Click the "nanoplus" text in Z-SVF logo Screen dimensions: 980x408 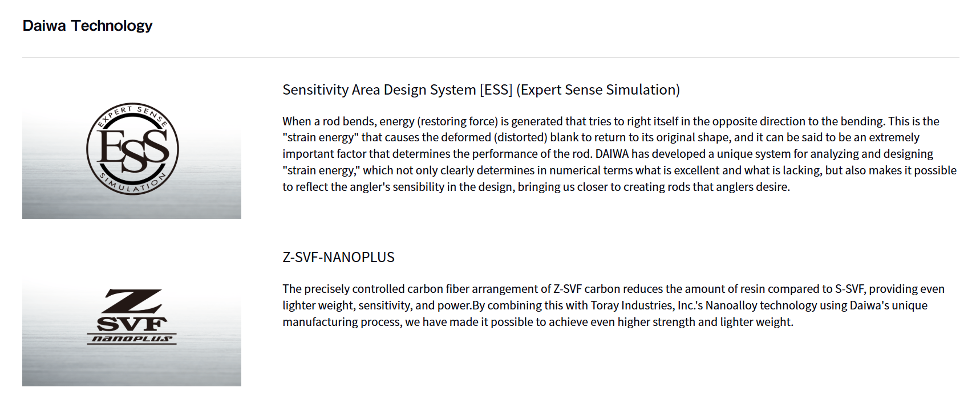pyautogui.click(x=132, y=339)
